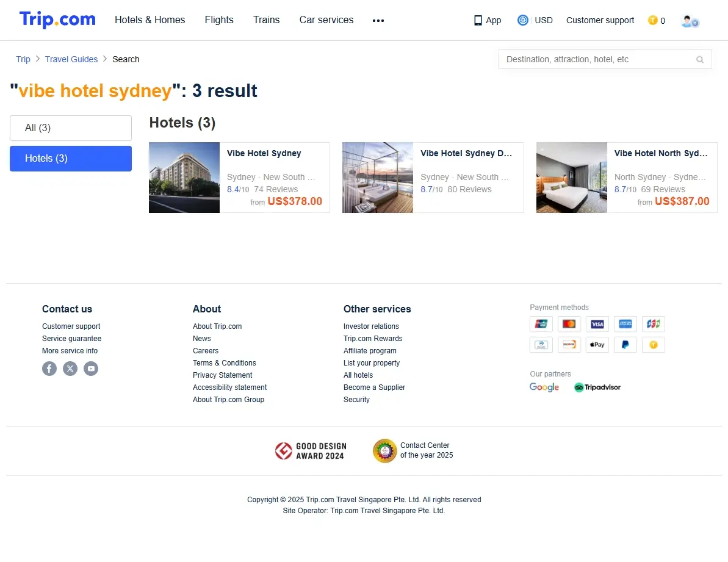Open All hotels footer link

pos(358,375)
